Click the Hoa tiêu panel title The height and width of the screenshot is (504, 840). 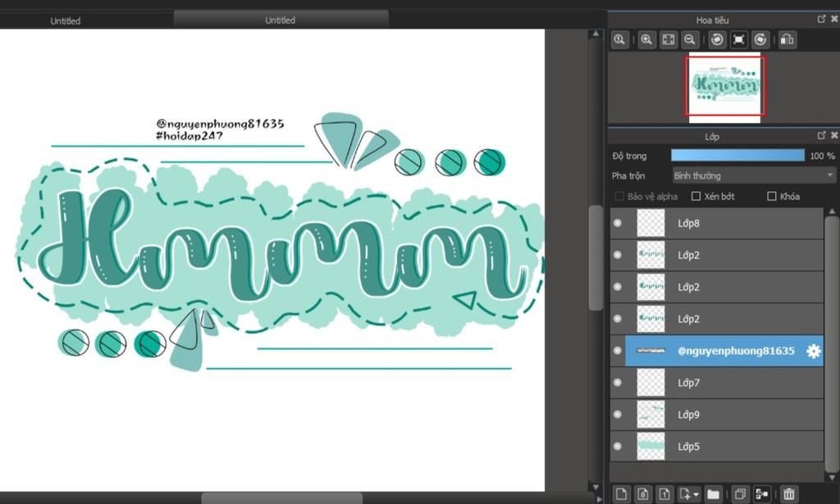pyautogui.click(x=712, y=20)
